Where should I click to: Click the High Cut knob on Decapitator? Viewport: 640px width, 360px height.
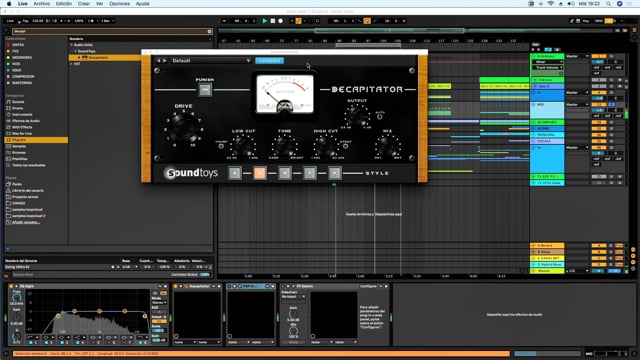(325, 144)
